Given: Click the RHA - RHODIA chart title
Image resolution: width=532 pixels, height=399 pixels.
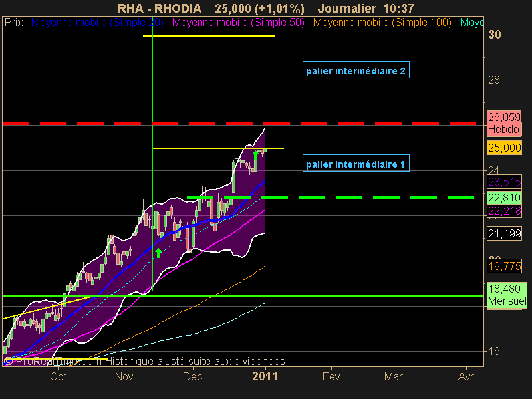Looking at the screenshot, I should pos(160,8).
